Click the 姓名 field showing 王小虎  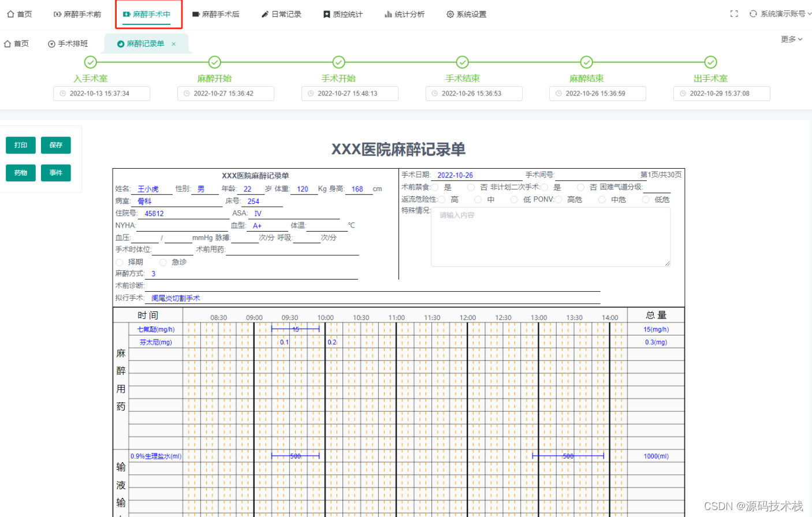pos(152,189)
